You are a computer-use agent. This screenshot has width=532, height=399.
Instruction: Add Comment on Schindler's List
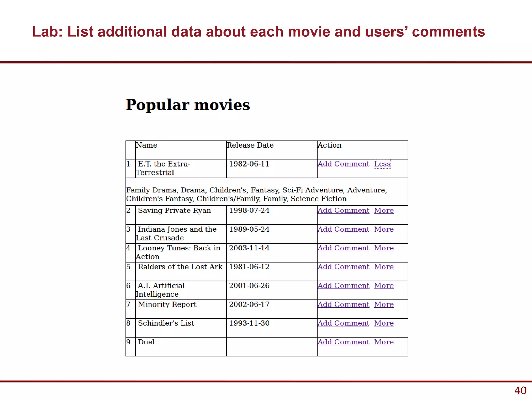(343, 323)
